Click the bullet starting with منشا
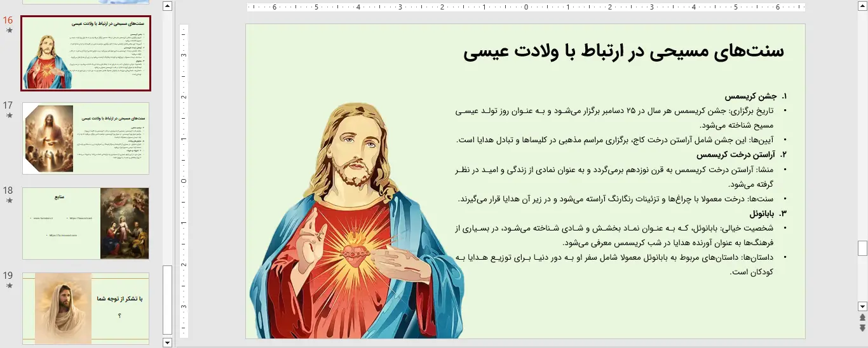Image resolution: width=868 pixels, height=348 pixels. click(621, 177)
